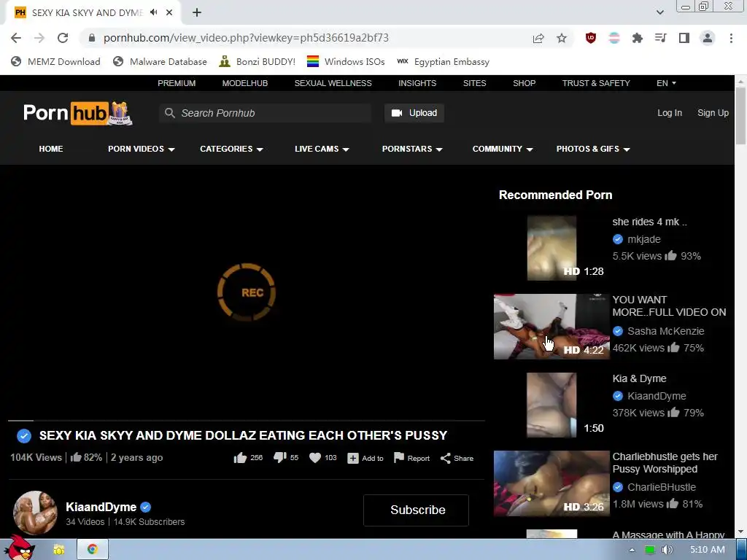Open the Sasha McKenzie uploader link
The height and width of the screenshot is (560, 747).
click(x=665, y=331)
